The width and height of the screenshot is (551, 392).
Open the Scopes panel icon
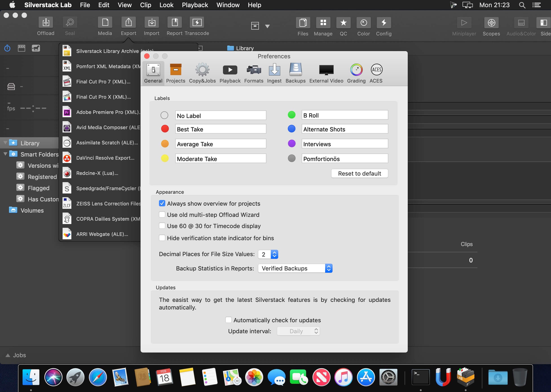(x=491, y=23)
